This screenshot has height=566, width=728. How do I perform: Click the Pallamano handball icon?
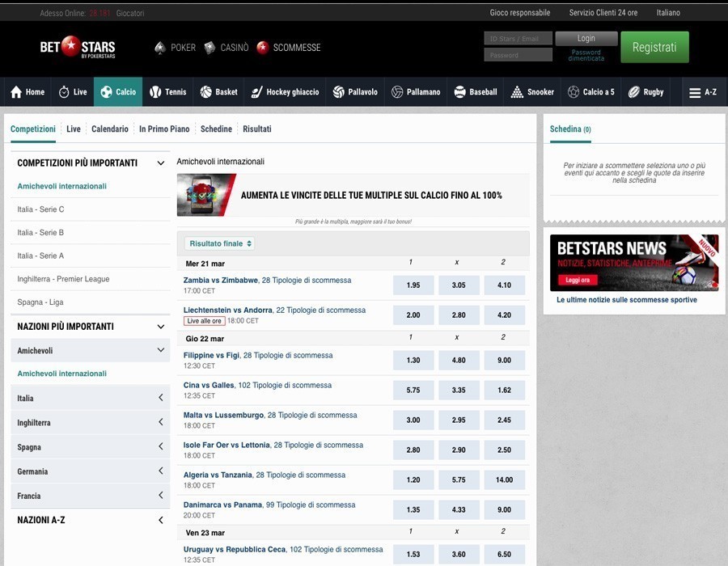(x=397, y=92)
